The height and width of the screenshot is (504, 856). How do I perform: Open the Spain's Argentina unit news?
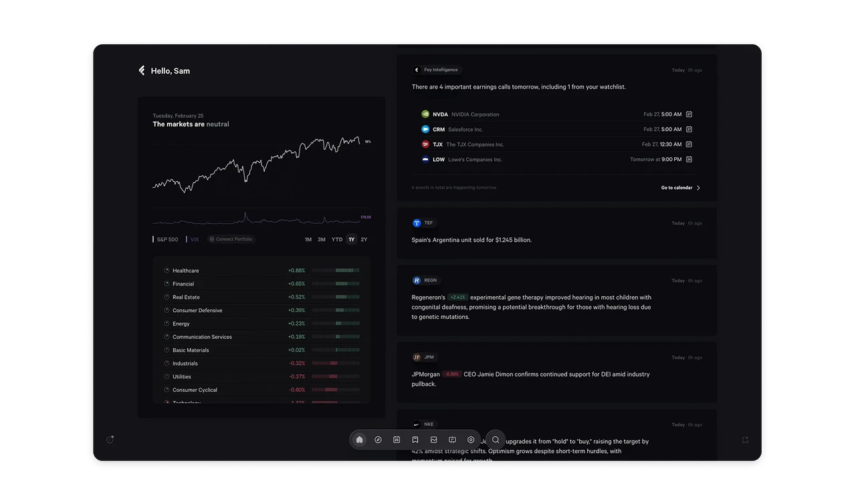coord(556,233)
